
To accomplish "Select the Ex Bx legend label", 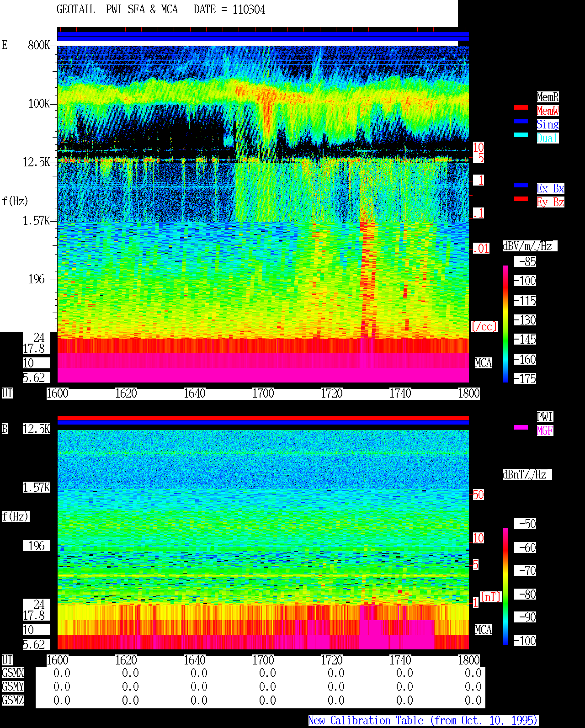I will coord(550,188).
